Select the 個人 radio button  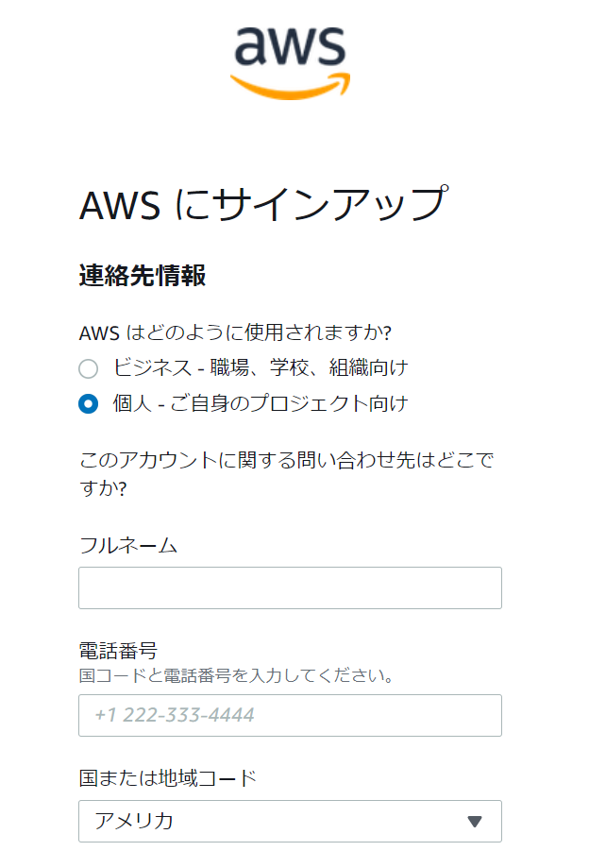pyautogui.click(x=89, y=404)
